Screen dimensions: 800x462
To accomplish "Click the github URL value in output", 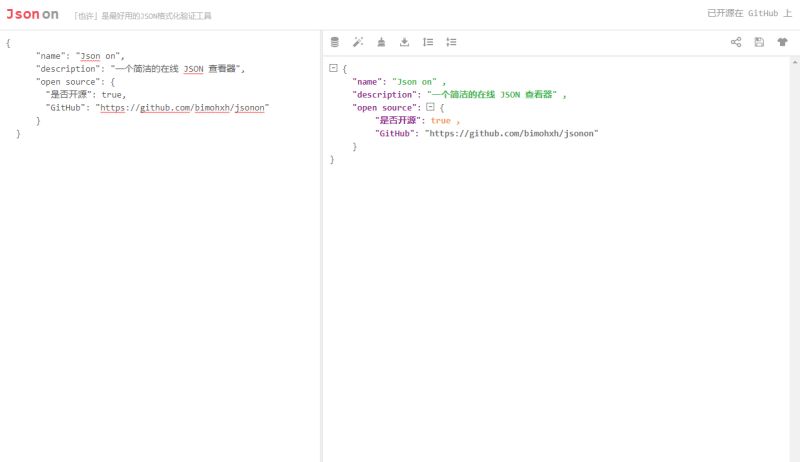I will point(511,134).
